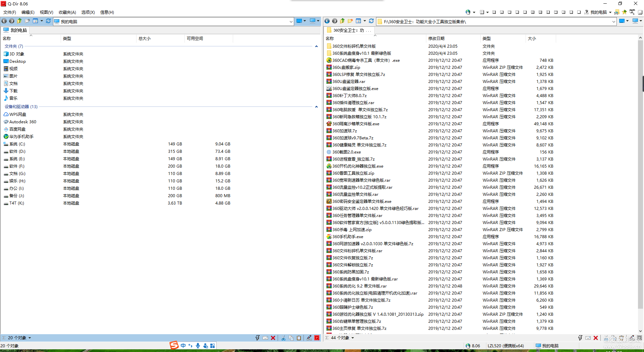The image size is (644, 352).
Task: Open the 编辑(E) menu
Action: (x=28, y=12)
